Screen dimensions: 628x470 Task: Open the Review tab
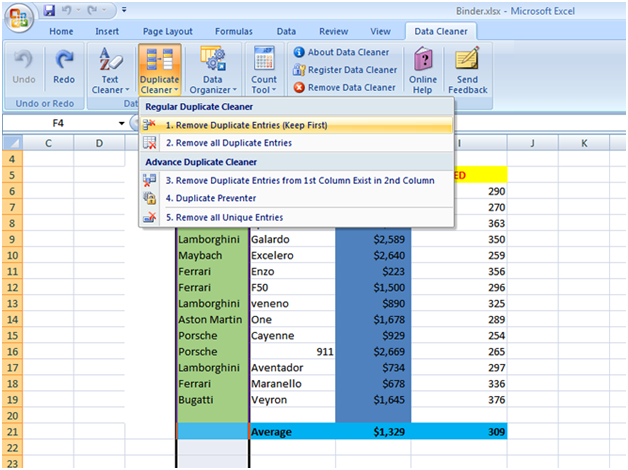point(334,31)
